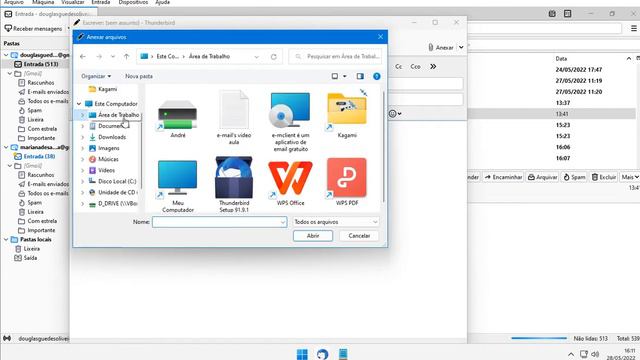Screen dimensions: 640x360
Task: Click the Abrir button
Action: (313, 236)
